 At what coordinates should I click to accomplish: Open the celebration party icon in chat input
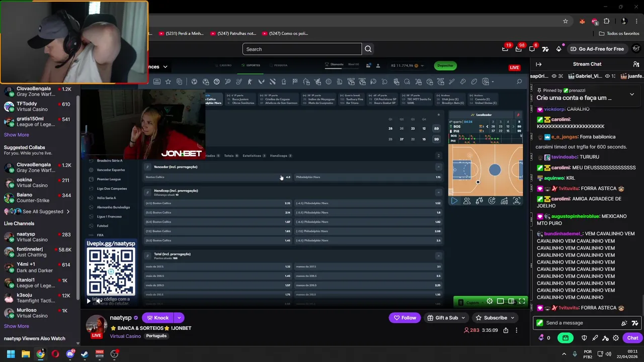pos(624,323)
